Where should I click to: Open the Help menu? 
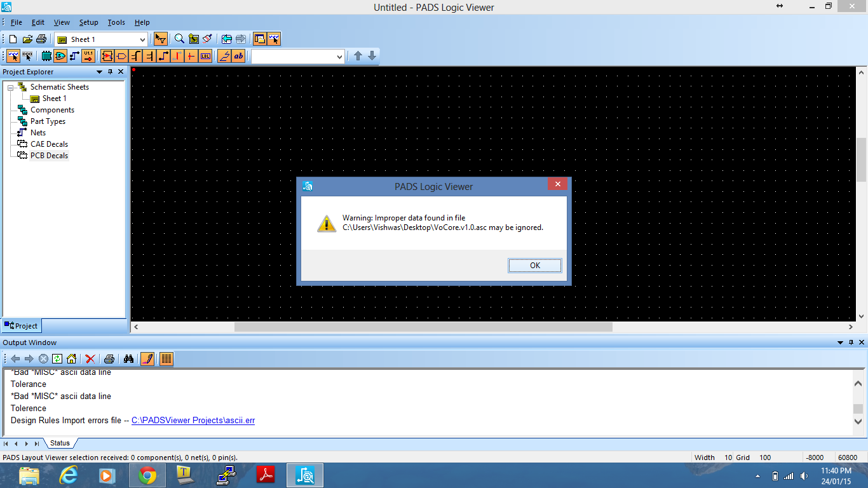point(142,22)
